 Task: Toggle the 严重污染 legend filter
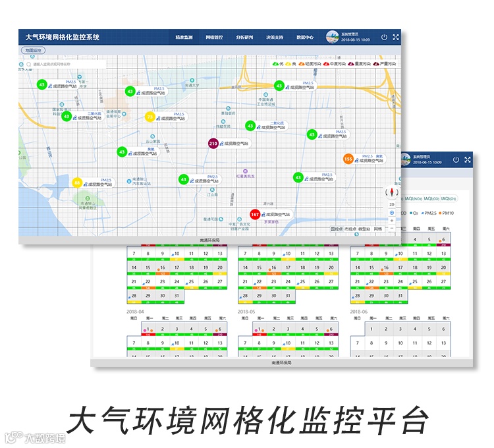tap(385, 64)
